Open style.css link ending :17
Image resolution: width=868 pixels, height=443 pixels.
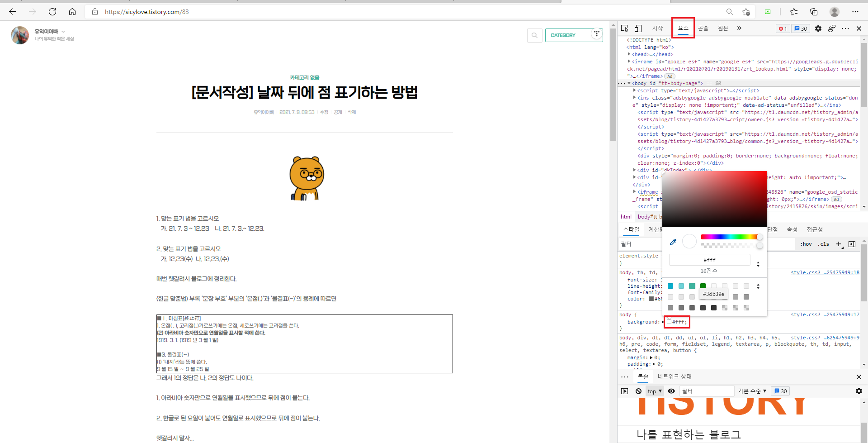pos(825,314)
